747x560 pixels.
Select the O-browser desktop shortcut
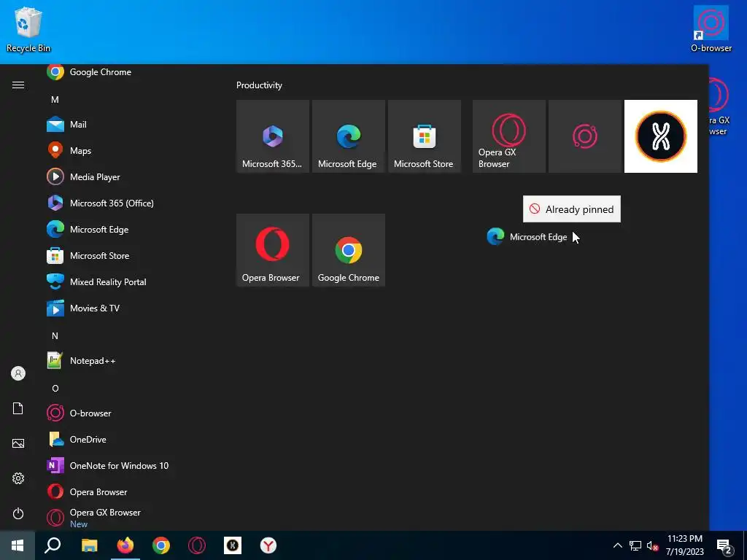[711, 28]
